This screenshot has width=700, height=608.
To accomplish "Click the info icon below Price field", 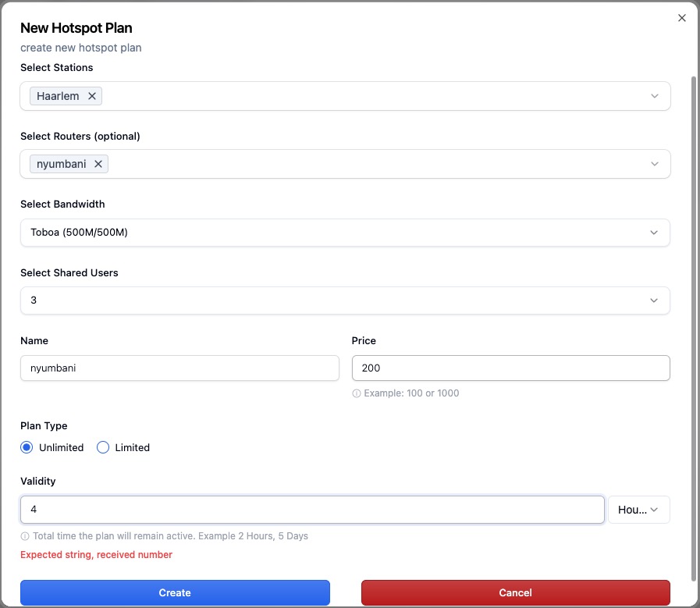I will (x=357, y=393).
